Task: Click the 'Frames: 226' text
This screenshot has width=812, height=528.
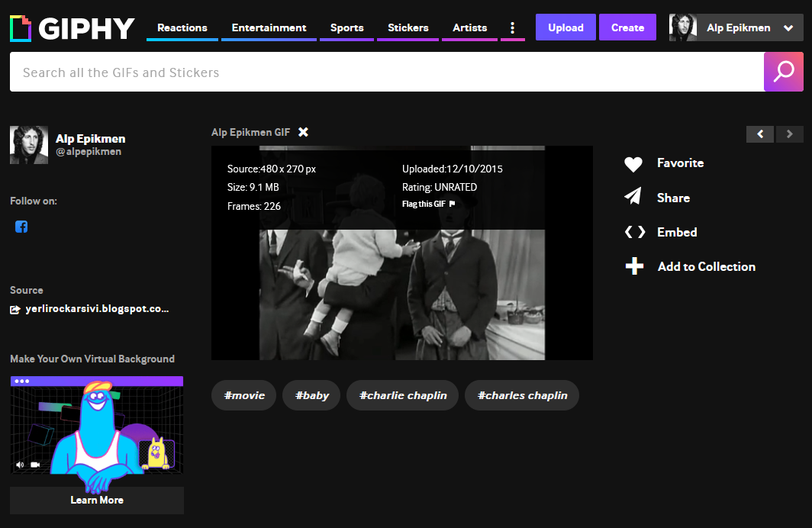Action: coord(253,206)
